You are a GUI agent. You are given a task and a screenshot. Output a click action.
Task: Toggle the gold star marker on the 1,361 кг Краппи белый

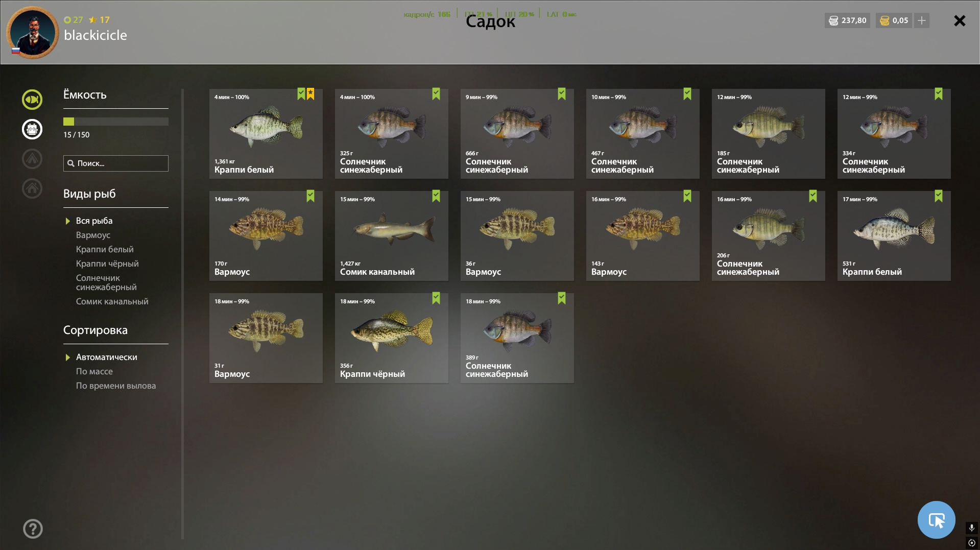[310, 94]
